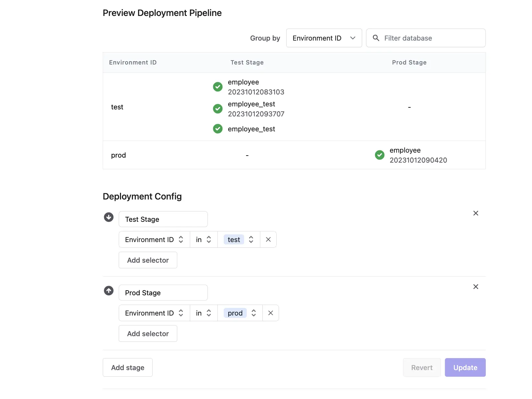Image resolution: width=532 pixels, height=399 pixels.
Task: Click the magnifier icon in the Filter database box
Action: [376, 38]
